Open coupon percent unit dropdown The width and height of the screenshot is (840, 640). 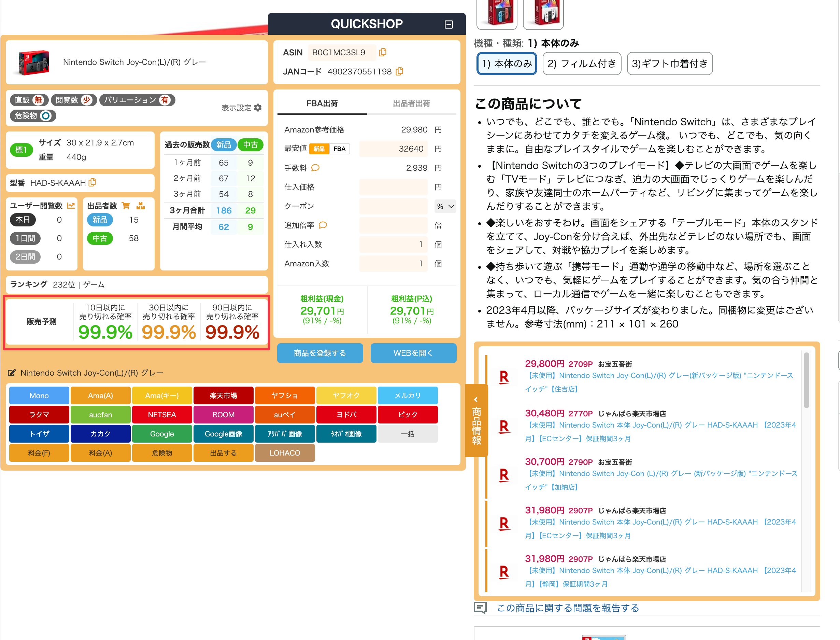coord(445,206)
